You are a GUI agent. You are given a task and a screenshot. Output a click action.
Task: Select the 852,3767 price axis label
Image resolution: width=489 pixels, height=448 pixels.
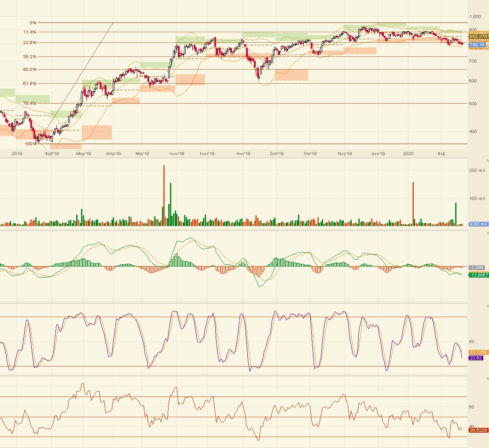click(478, 37)
